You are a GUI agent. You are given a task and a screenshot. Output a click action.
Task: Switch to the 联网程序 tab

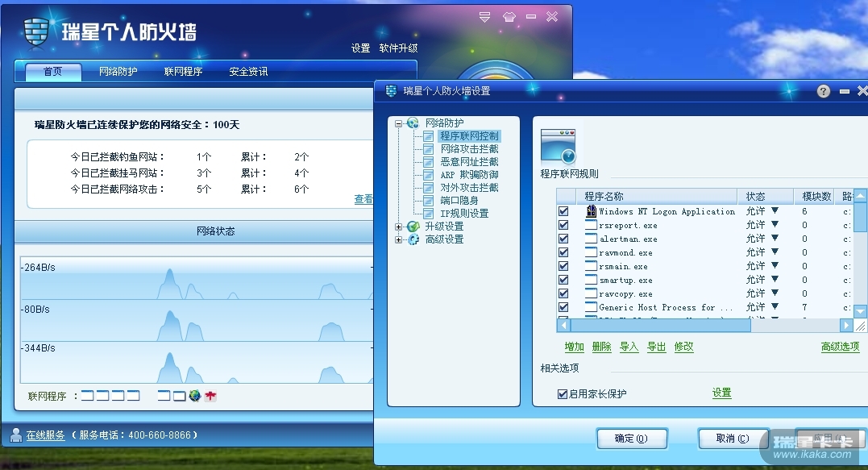tap(183, 72)
